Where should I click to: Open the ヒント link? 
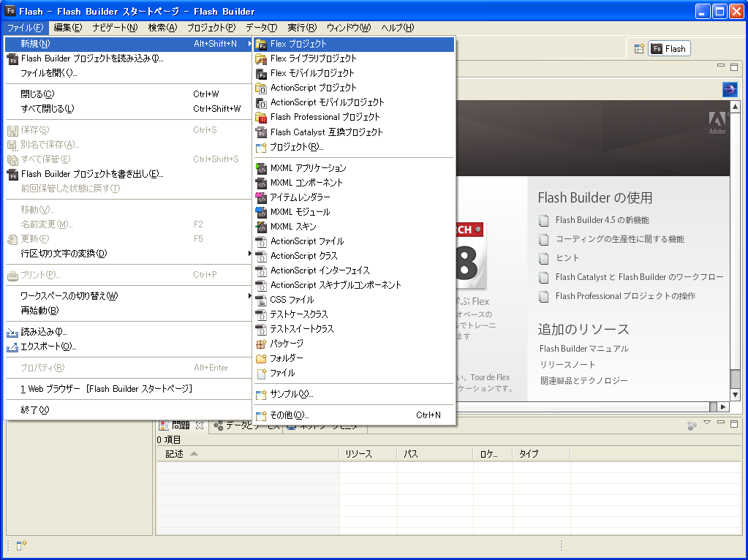tap(567, 259)
